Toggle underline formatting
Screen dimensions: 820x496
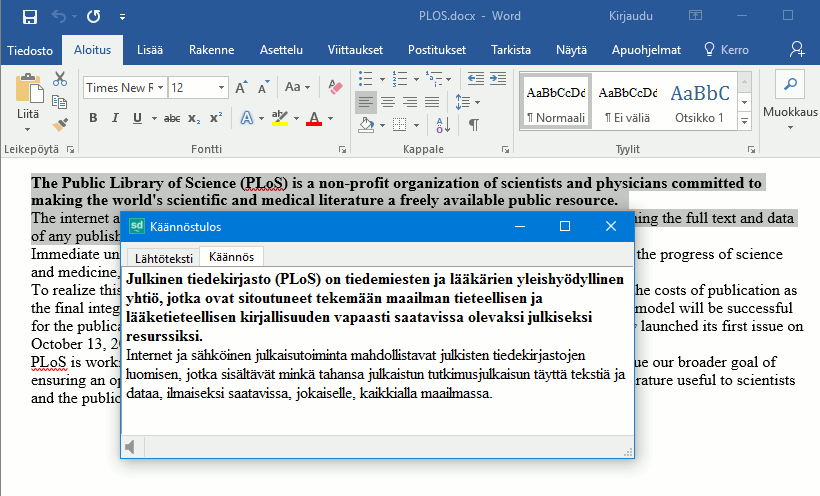point(137,118)
